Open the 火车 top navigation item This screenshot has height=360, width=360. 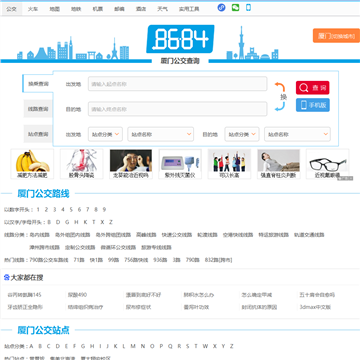tap(33, 9)
